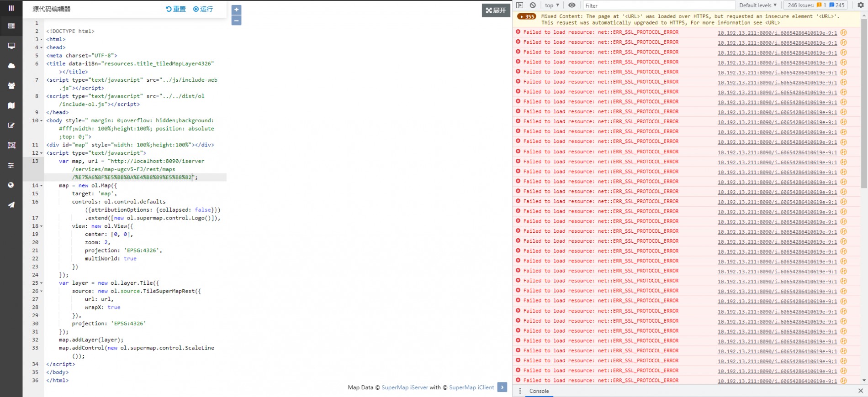Click the "target: 'map'," code line

94,194
